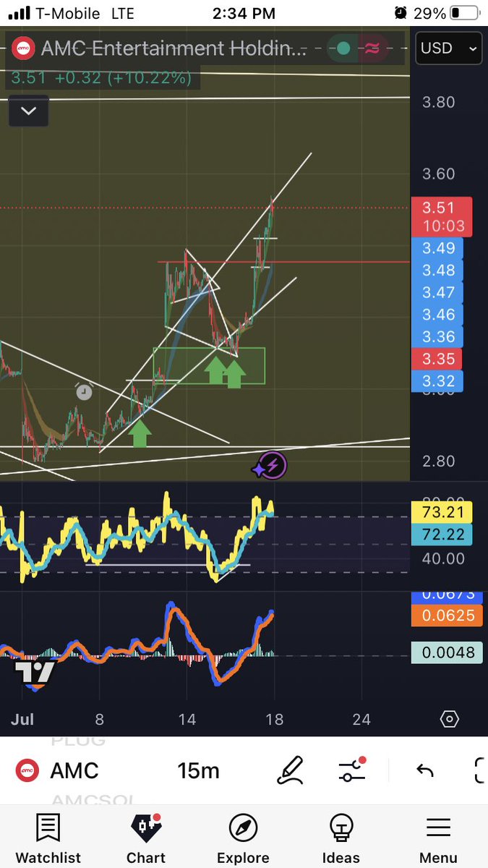Select the red 3.35 price label
Image resolution: width=488 pixels, height=868 pixels.
point(437,359)
